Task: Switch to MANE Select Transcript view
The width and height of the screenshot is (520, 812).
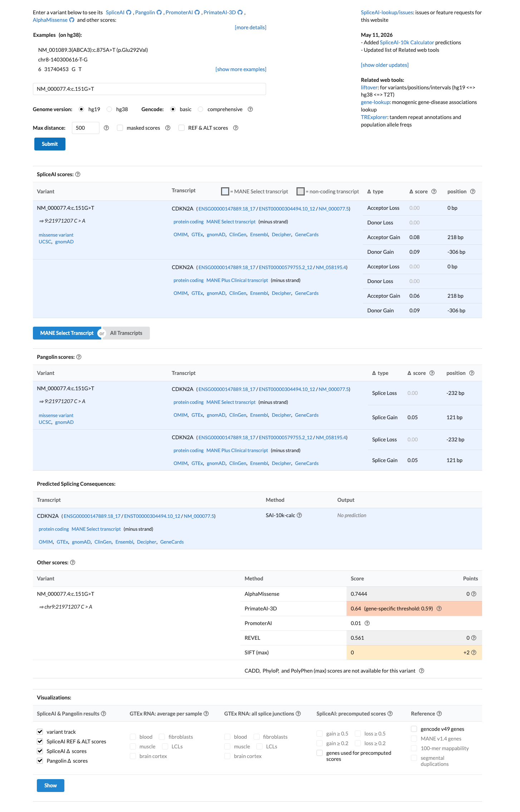Action: click(x=67, y=333)
